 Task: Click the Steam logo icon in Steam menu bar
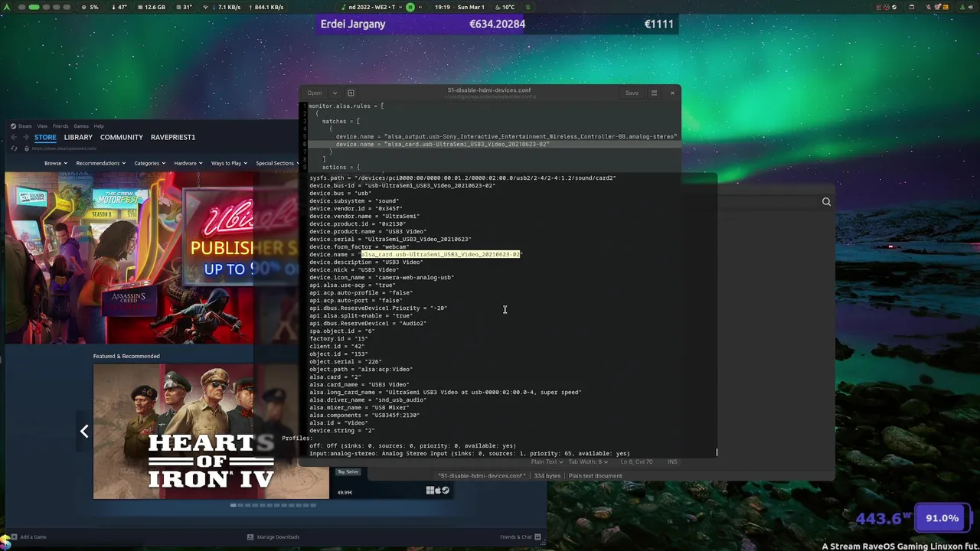click(13, 126)
